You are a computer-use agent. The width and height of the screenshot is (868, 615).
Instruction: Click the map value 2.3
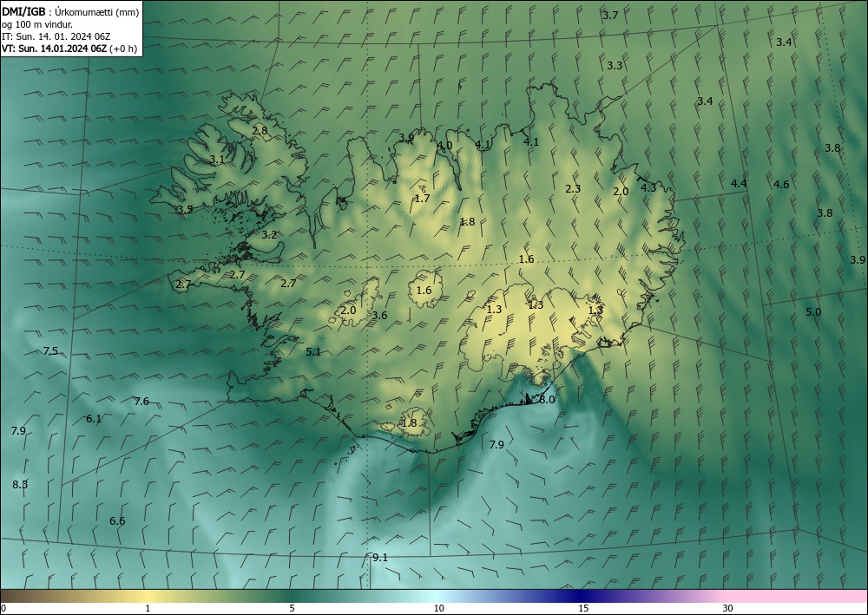(573, 188)
